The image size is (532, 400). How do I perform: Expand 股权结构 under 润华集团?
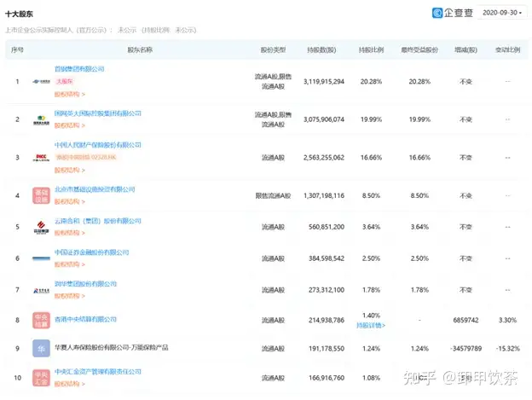70,296
